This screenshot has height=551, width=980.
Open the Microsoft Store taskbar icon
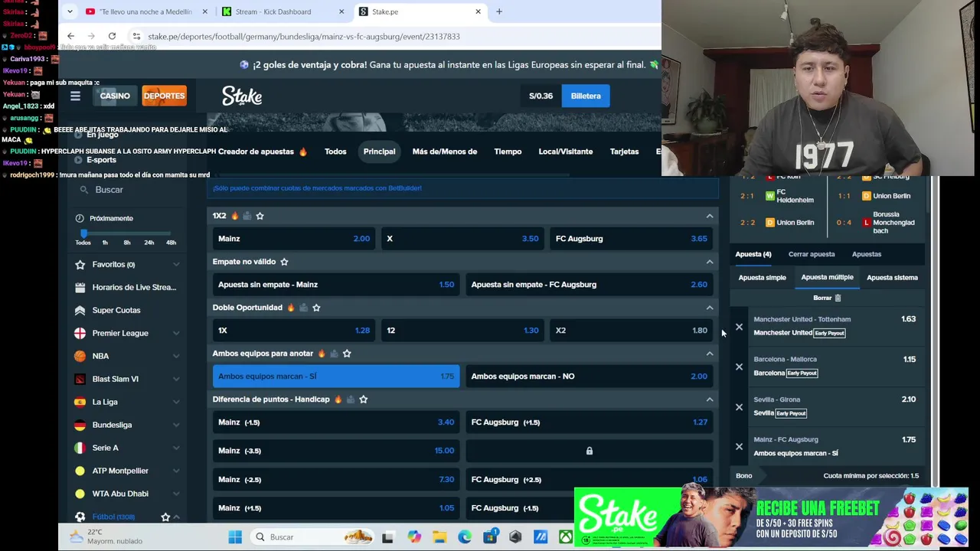(490, 537)
